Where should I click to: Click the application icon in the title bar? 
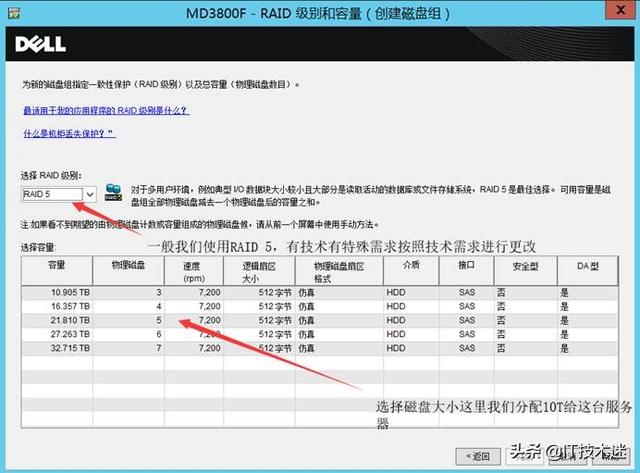[14, 13]
